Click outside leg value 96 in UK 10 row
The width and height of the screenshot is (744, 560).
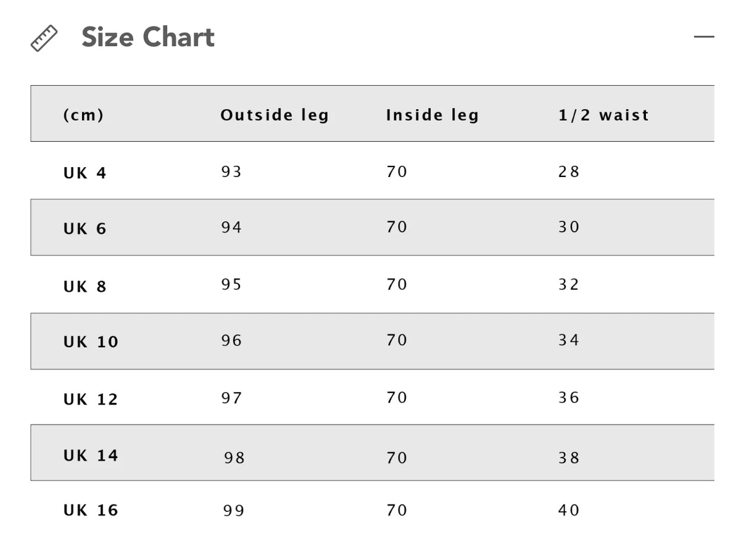pyautogui.click(x=232, y=340)
